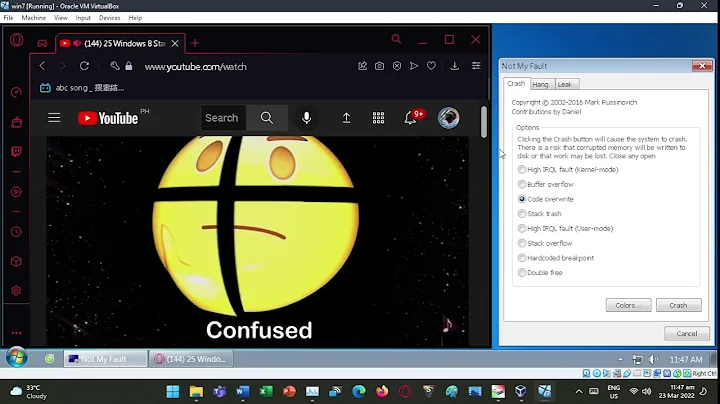Click YouTube create upload icon
This screenshot has width=720, height=404.
point(346,118)
